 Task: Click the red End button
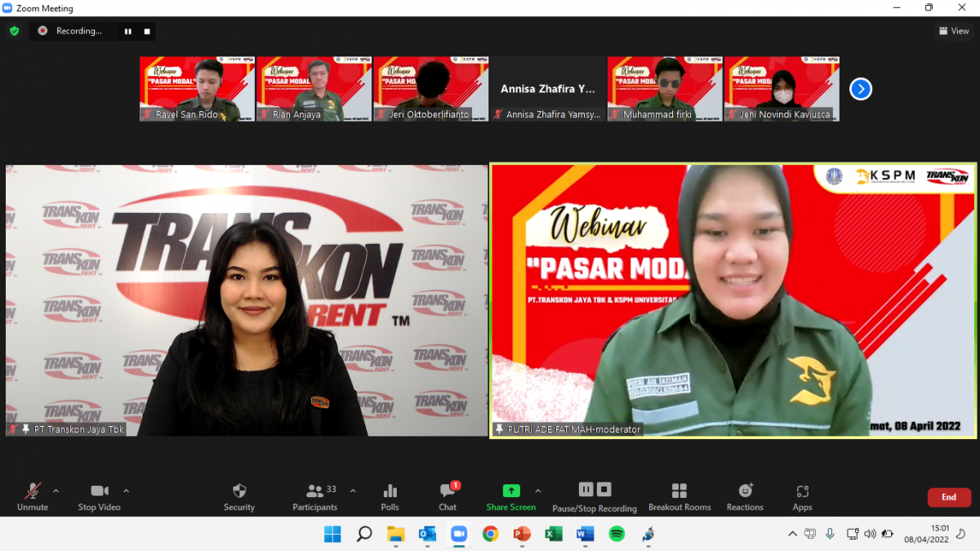949,497
